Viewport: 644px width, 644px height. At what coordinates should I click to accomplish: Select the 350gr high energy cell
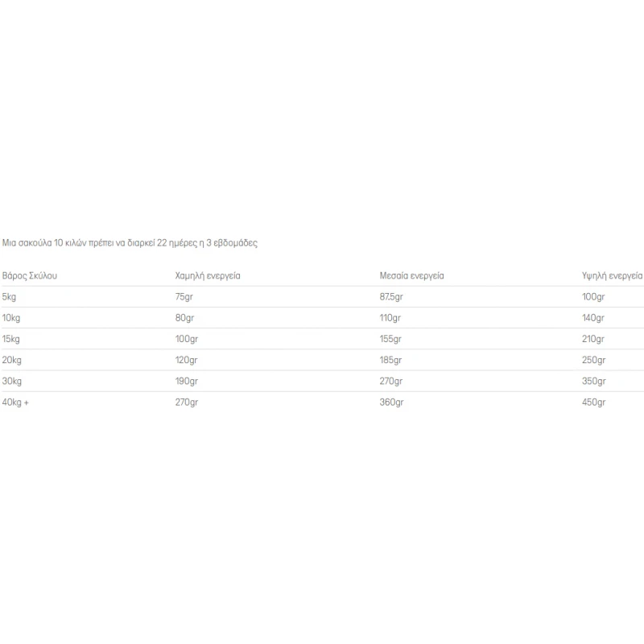coord(594,381)
